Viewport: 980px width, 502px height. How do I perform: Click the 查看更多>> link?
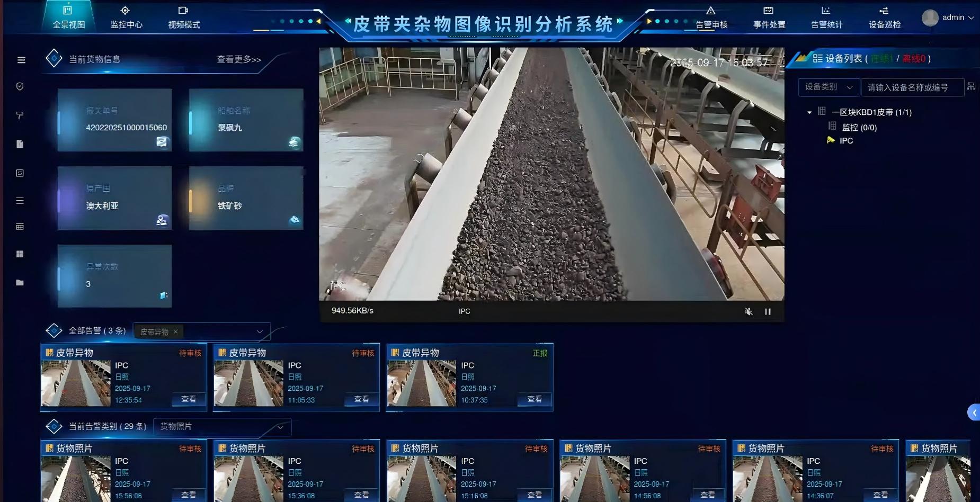[x=239, y=59]
